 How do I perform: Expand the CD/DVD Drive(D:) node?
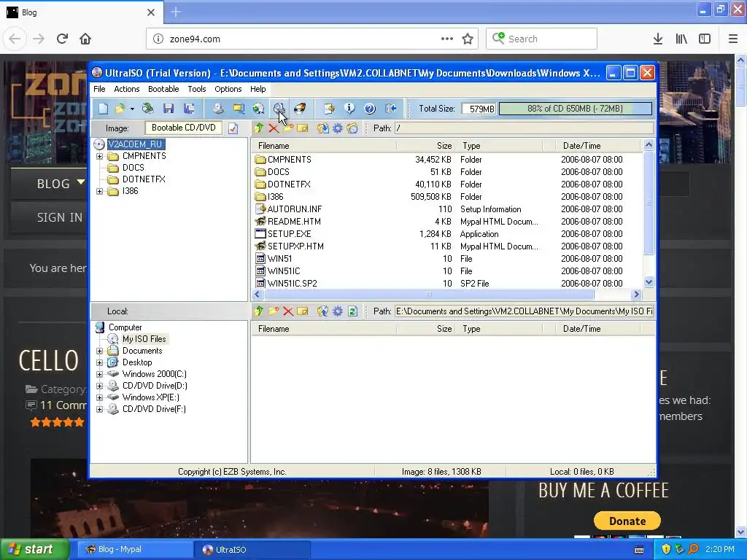point(99,386)
